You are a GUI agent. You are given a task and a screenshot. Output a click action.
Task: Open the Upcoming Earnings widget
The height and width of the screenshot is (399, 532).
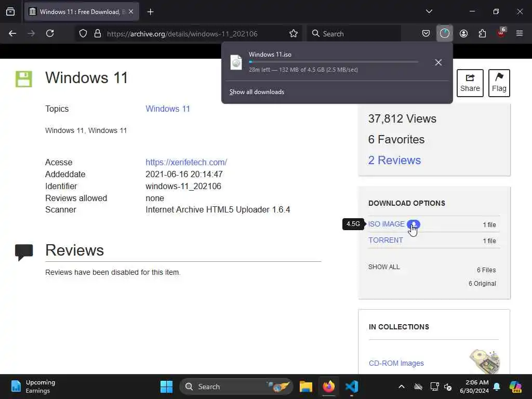point(33,387)
